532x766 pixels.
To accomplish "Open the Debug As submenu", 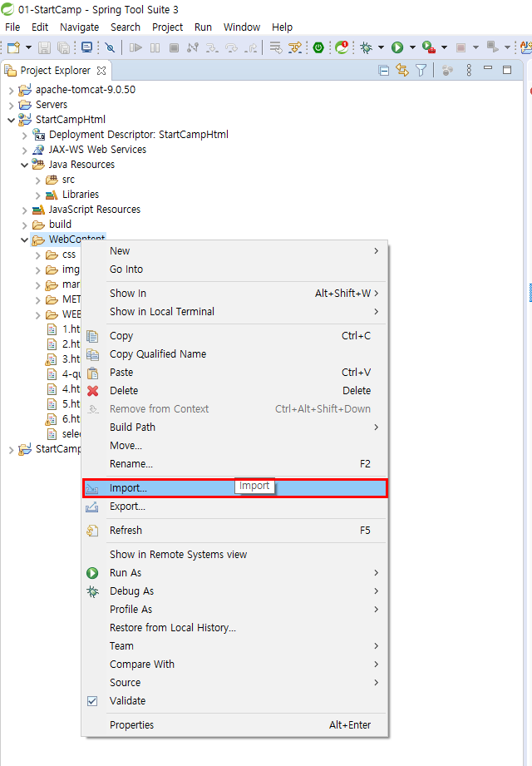I will (235, 591).
